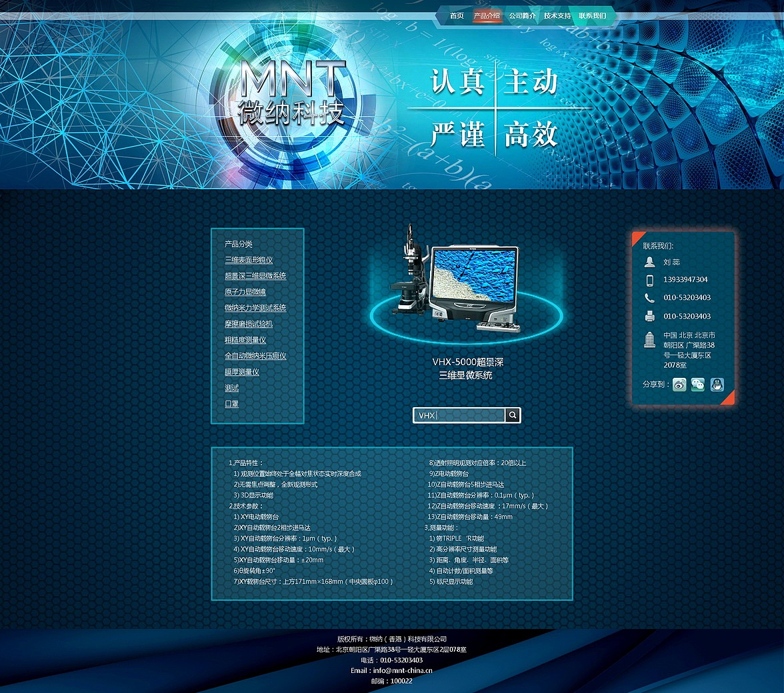
Task: Click the building address icon
Action: tap(649, 340)
